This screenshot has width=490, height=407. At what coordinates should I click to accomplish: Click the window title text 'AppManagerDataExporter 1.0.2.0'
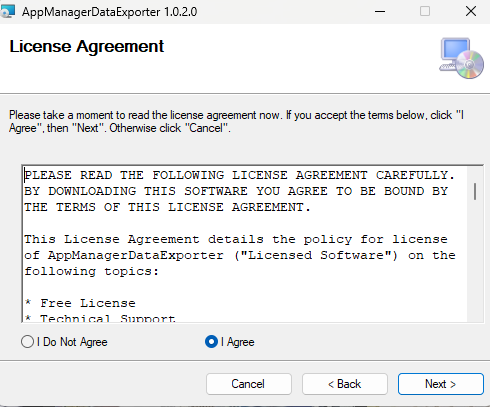click(109, 12)
